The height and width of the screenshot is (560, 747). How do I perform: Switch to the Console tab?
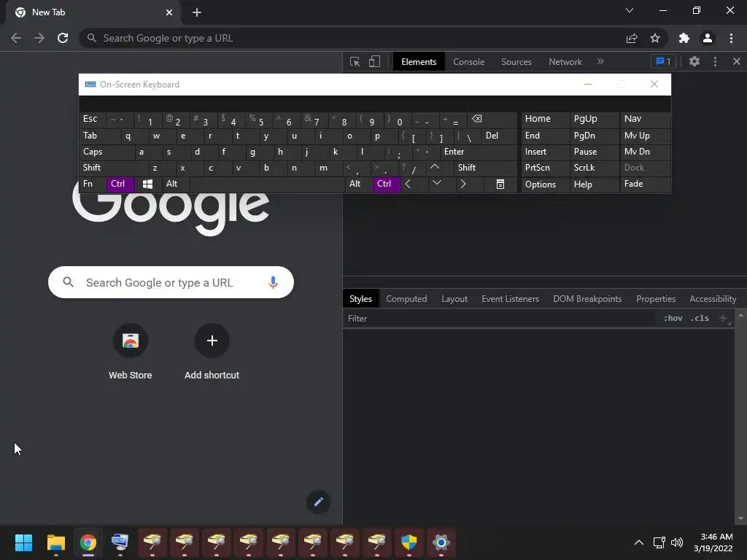[x=469, y=62]
